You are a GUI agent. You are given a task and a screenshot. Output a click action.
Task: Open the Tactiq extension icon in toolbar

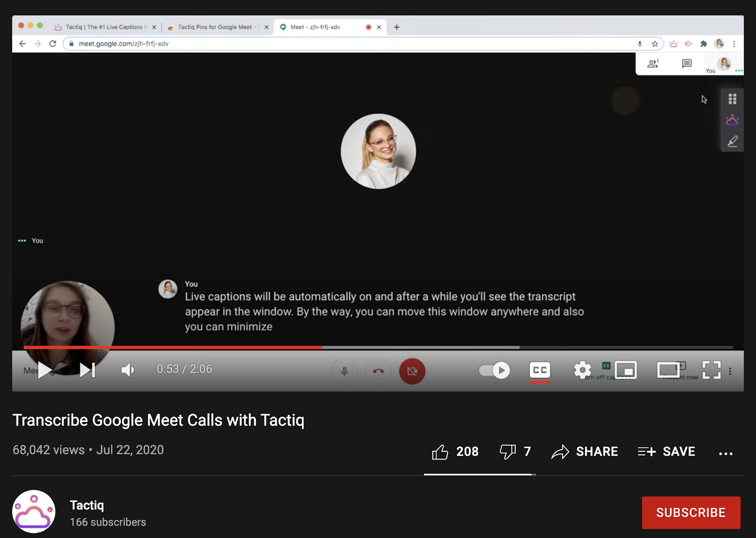pos(673,43)
